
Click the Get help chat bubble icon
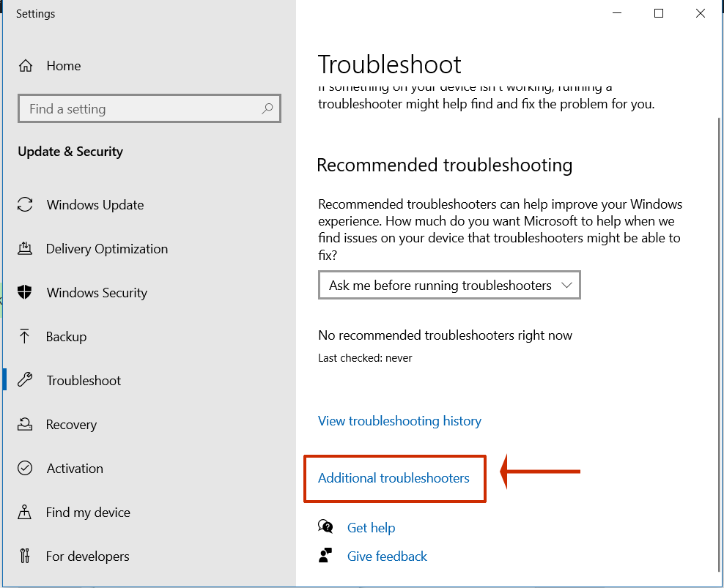[x=325, y=526]
